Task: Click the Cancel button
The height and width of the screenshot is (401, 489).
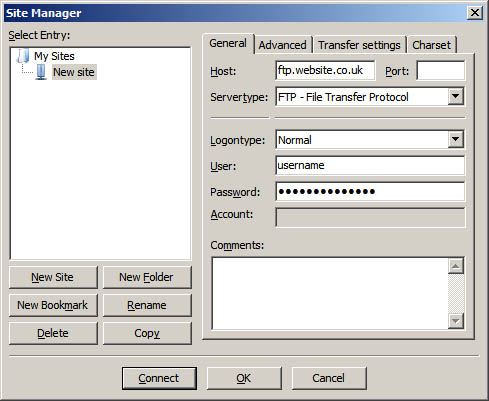Action: [329, 378]
